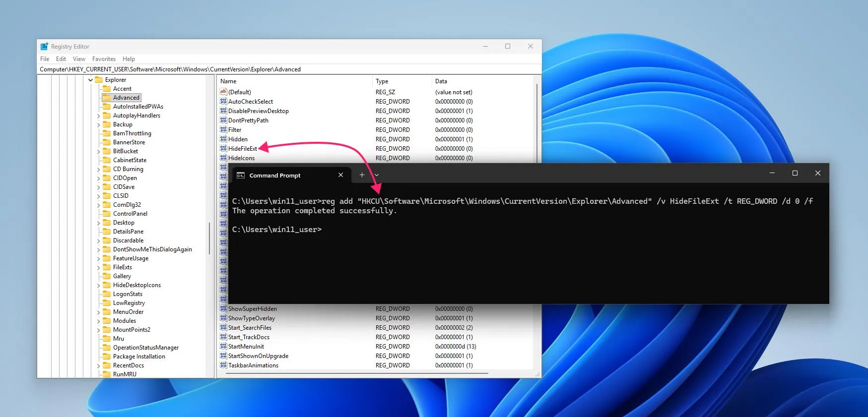Click the Hidden DWORD value icon
This screenshot has width=868, height=417.
click(x=223, y=139)
